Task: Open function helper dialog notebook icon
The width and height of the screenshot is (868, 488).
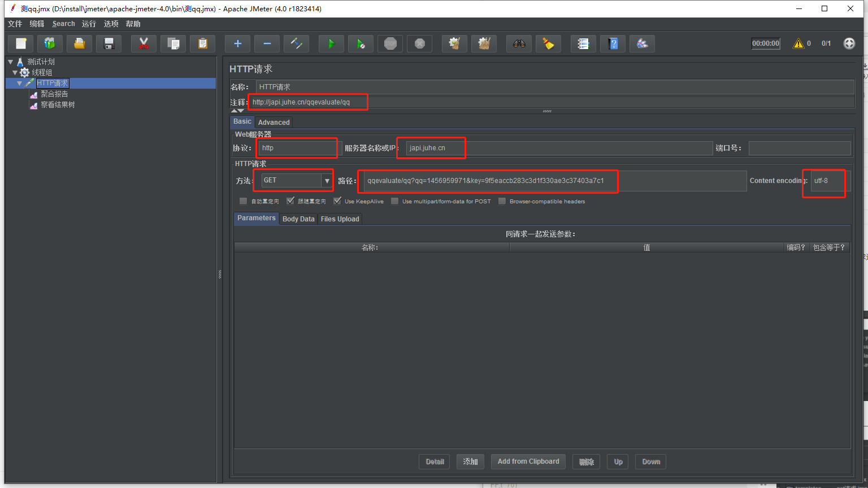Action: [x=584, y=43]
